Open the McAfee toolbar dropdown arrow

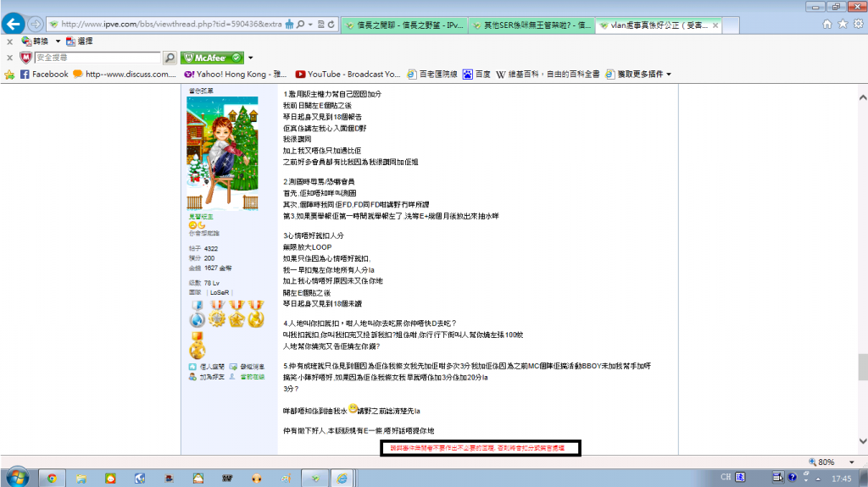(251, 58)
